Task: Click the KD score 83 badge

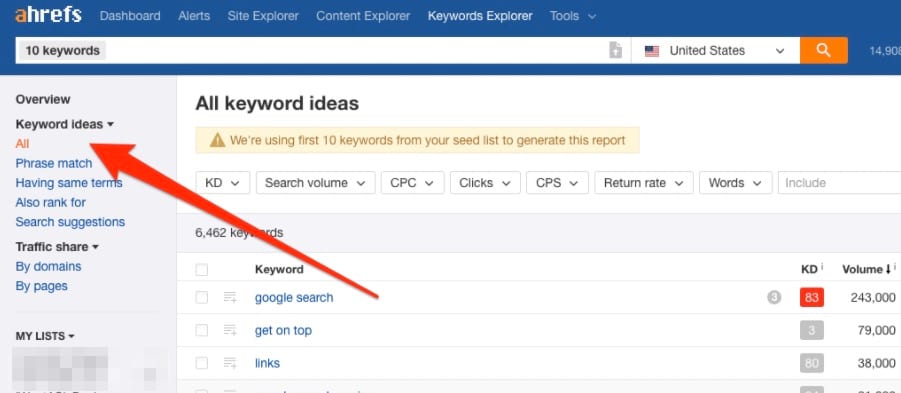Action: pos(812,298)
